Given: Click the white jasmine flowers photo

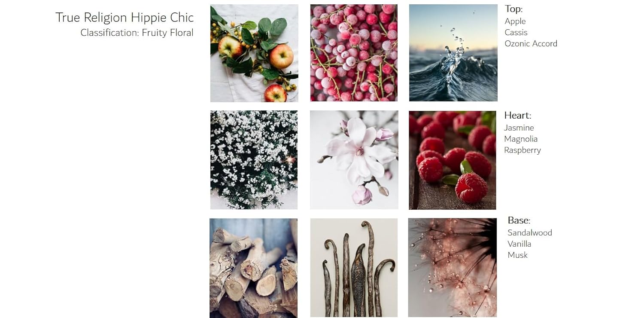Looking at the screenshot, I should 254,160.
